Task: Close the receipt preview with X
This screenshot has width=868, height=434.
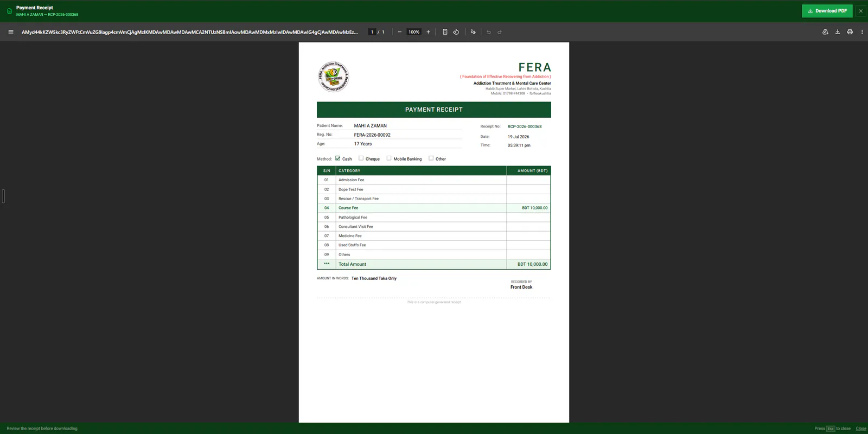Action: (860, 11)
